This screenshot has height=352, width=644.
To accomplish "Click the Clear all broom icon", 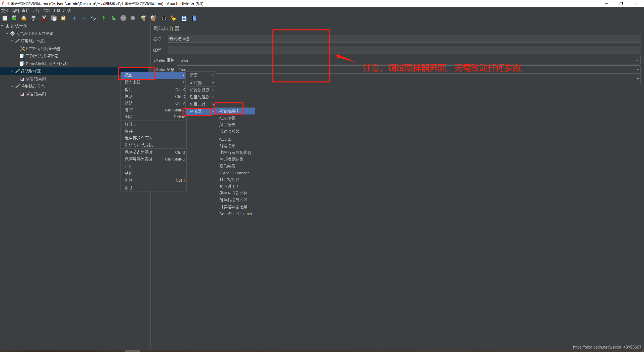I will (153, 18).
